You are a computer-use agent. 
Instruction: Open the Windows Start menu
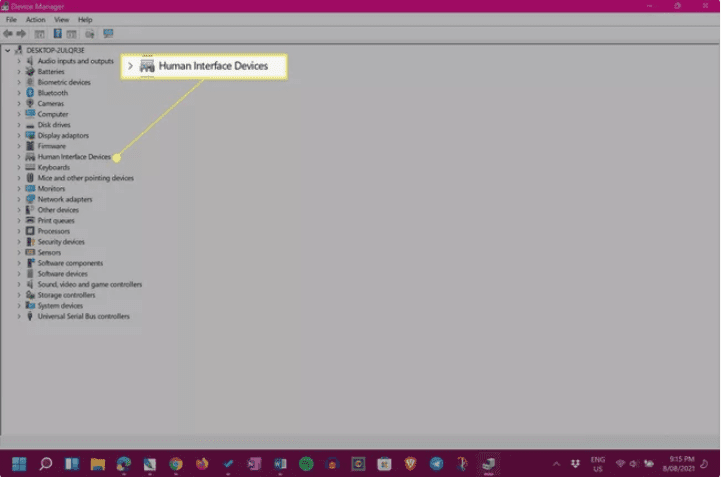point(19,464)
